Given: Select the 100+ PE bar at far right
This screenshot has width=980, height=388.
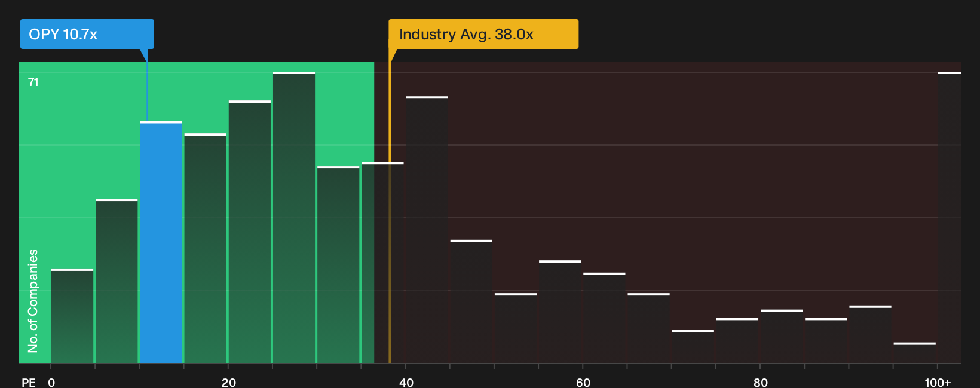Looking at the screenshot, I should click(x=950, y=217).
